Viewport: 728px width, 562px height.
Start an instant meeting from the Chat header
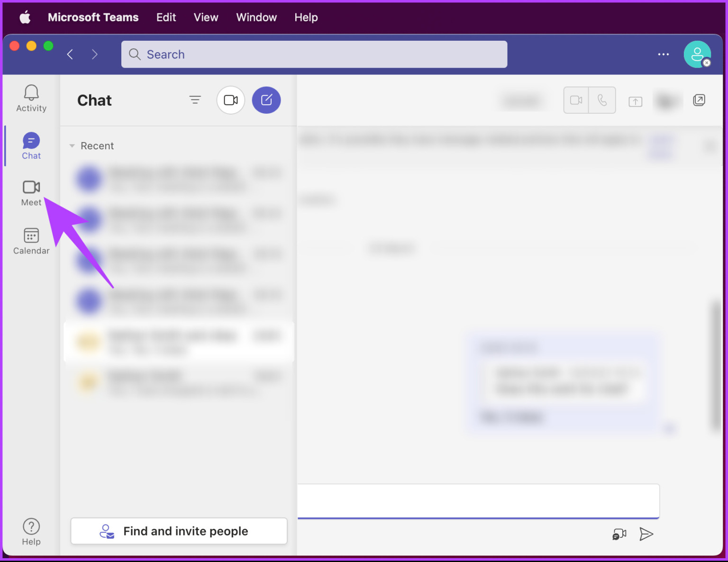(230, 100)
